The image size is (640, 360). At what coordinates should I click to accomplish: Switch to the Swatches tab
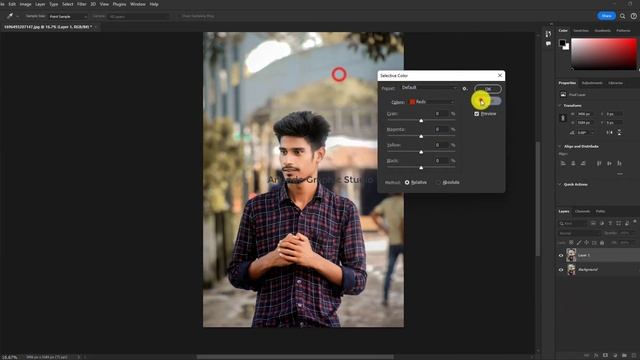pyautogui.click(x=581, y=31)
